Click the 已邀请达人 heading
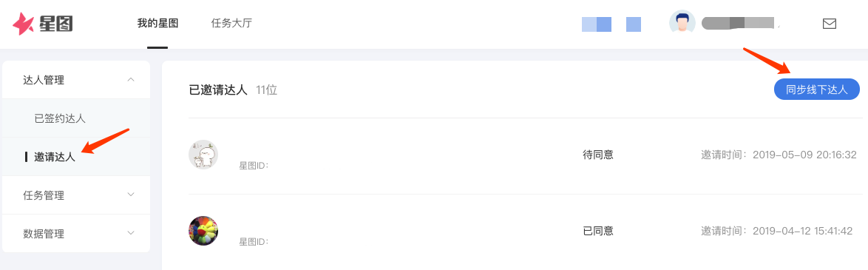This screenshot has height=270, width=868. (x=218, y=90)
